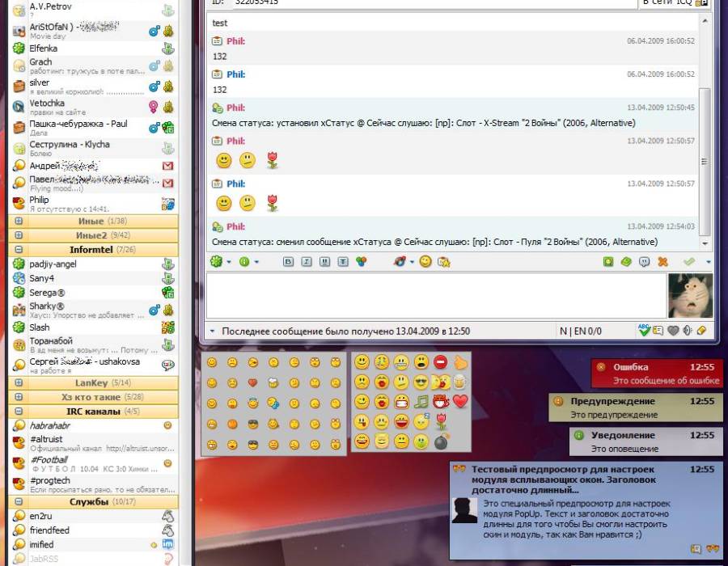Click the mail icon beside Андрей

tap(168, 166)
